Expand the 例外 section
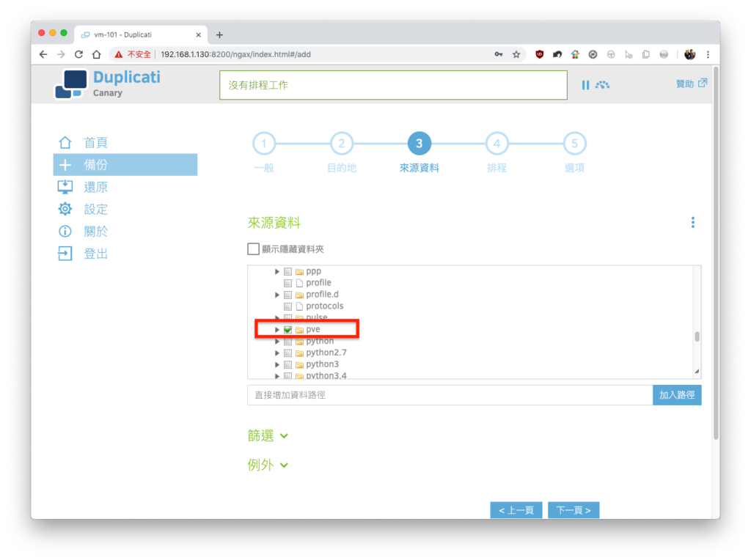Image resolution: width=751 pixels, height=560 pixels. pos(268,465)
